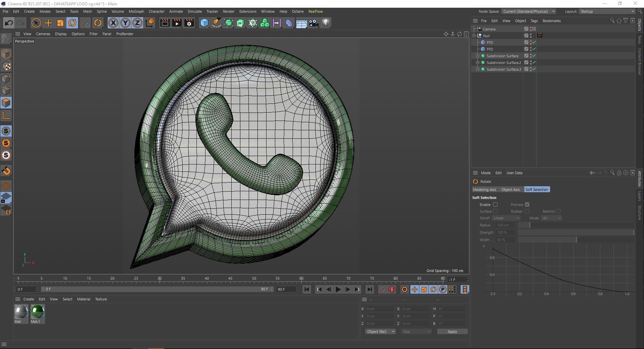Select the Rotate tool in top toolbar
This screenshot has width=644, height=349.
click(72, 23)
